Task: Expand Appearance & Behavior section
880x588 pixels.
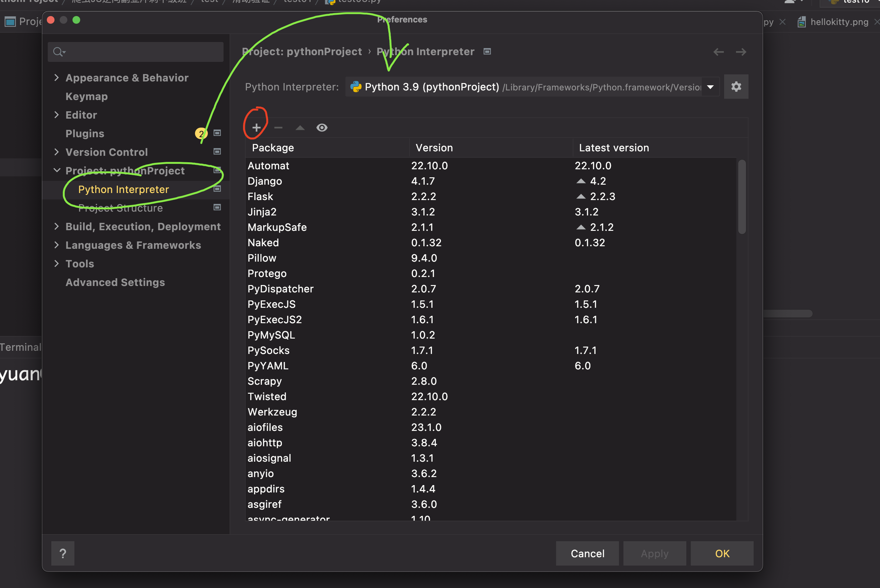Action: 57,78
